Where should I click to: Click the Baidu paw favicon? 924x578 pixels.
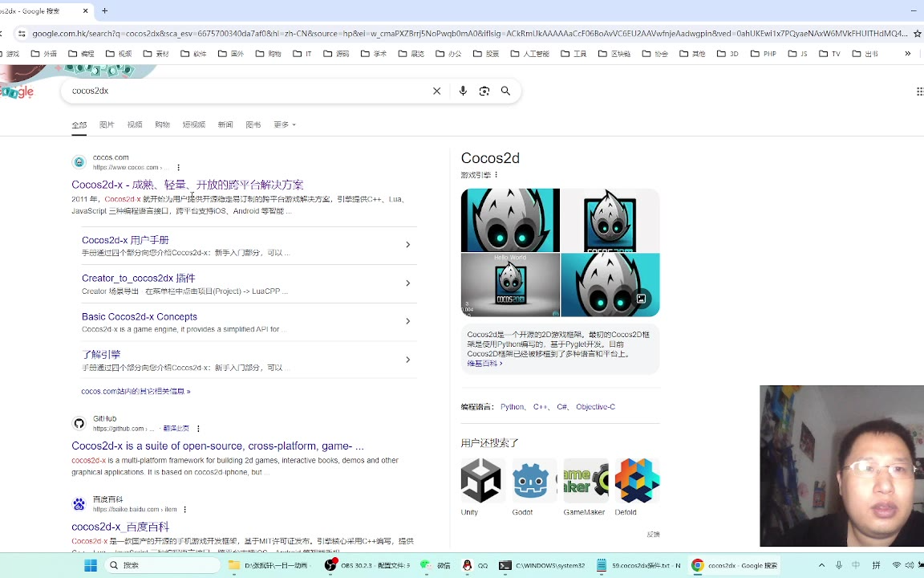coord(79,504)
